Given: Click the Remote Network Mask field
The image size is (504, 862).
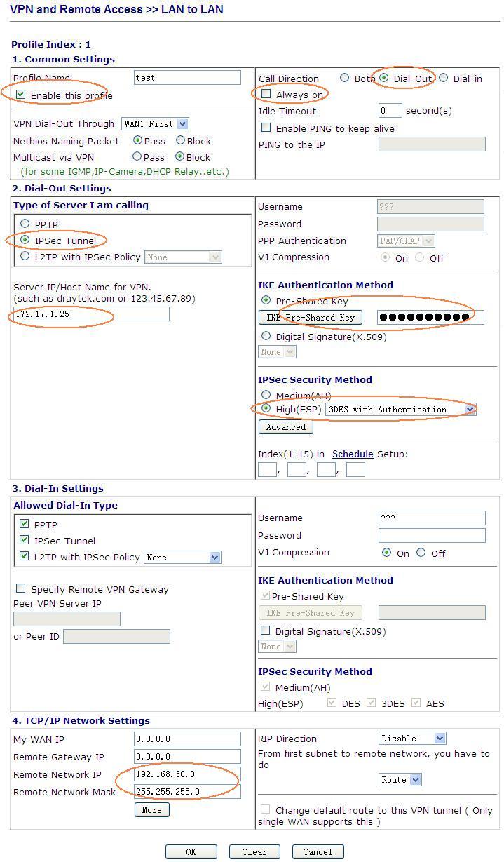Looking at the screenshot, I should pyautogui.click(x=187, y=792).
